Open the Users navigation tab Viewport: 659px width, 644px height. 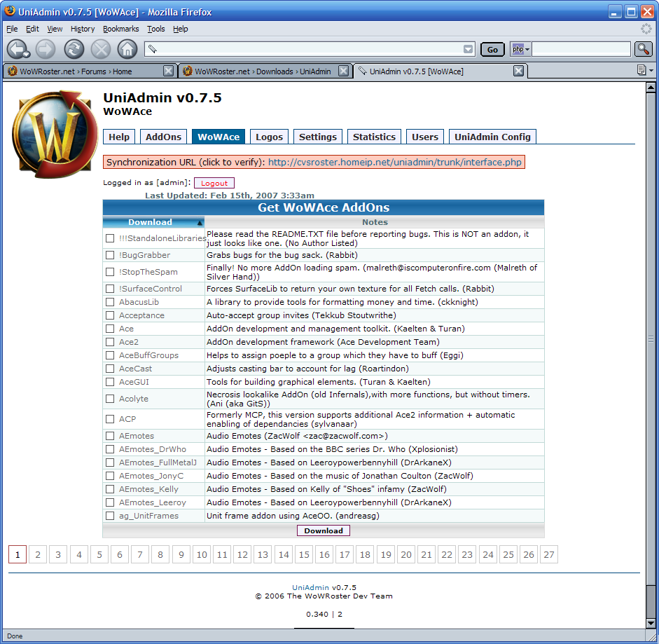(x=425, y=137)
